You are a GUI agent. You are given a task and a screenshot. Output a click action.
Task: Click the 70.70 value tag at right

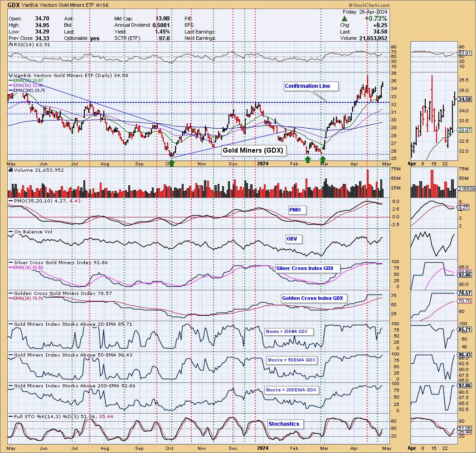pyautogui.click(x=465, y=301)
